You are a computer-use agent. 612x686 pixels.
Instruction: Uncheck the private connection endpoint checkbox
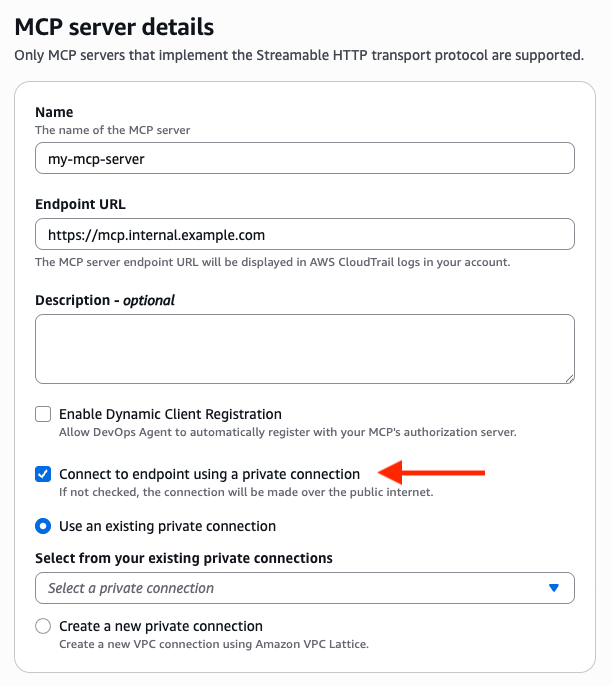[x=43, y=474]
